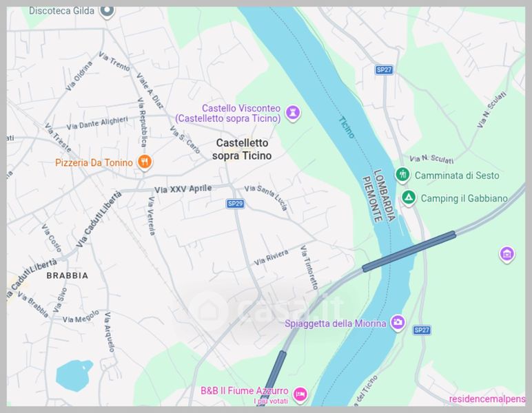Click the small blue pond near Via Arquello
The image size is (532, 413).
[74, 375]
